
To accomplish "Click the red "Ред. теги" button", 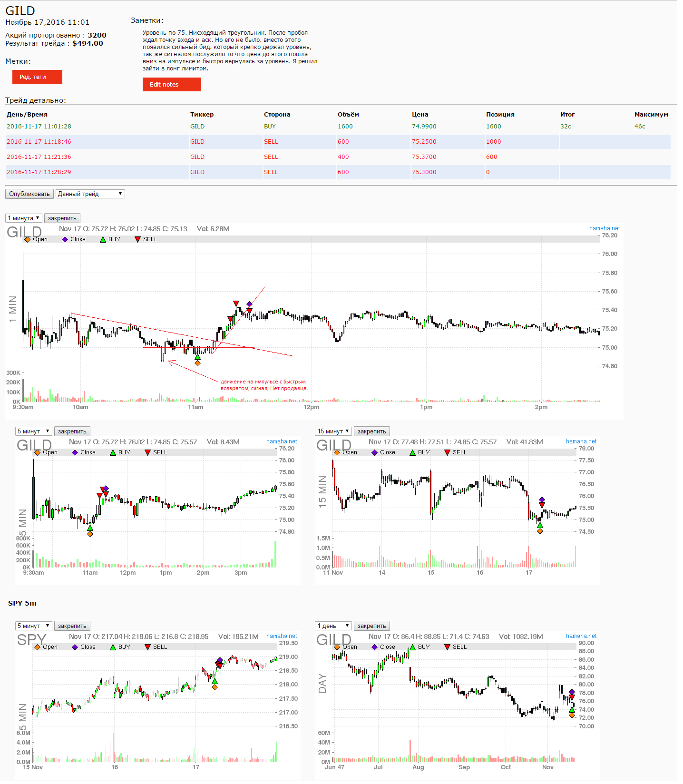I will coord(37,77).
